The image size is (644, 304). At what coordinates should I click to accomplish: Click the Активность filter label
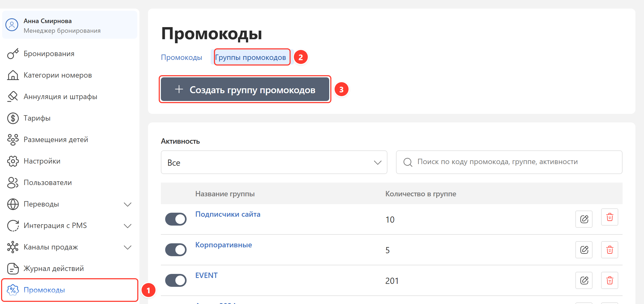tap(180, 141)
